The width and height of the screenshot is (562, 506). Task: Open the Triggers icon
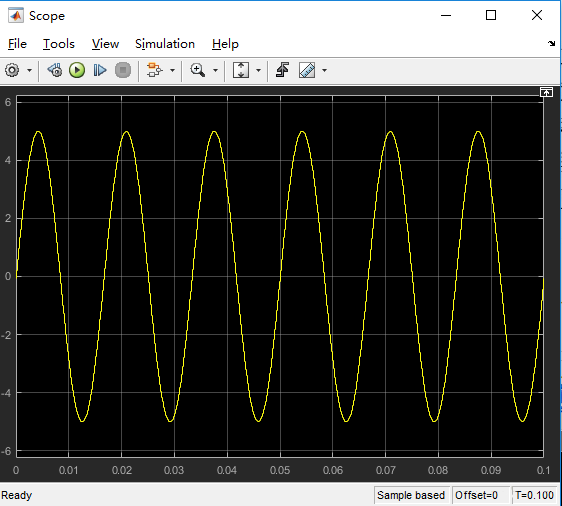[x=282, y=70]
